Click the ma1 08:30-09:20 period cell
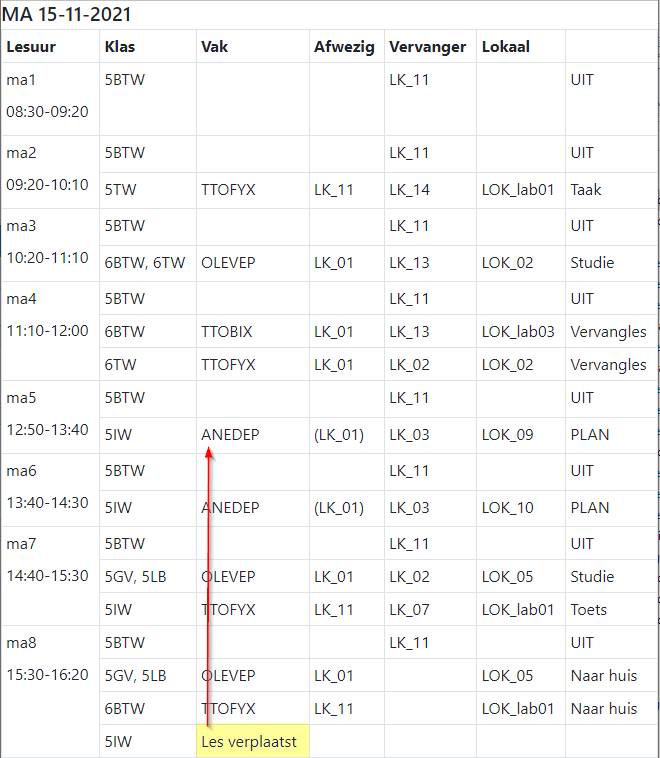 pos(50,99)
